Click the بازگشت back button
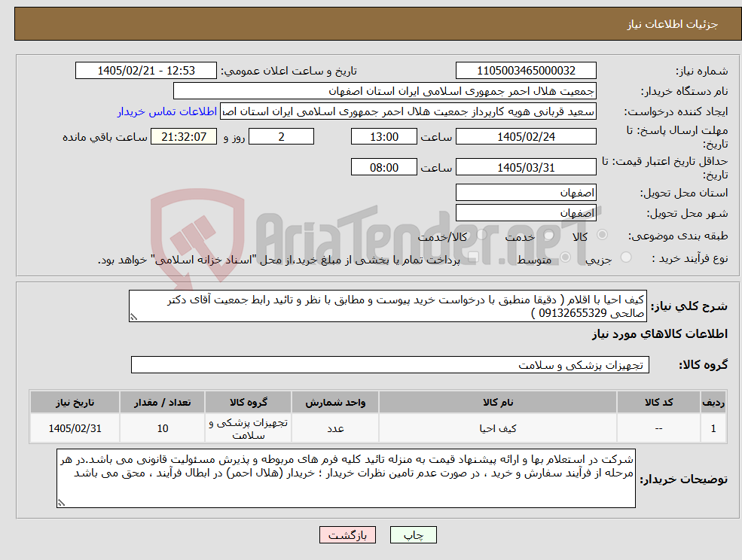 347,535
